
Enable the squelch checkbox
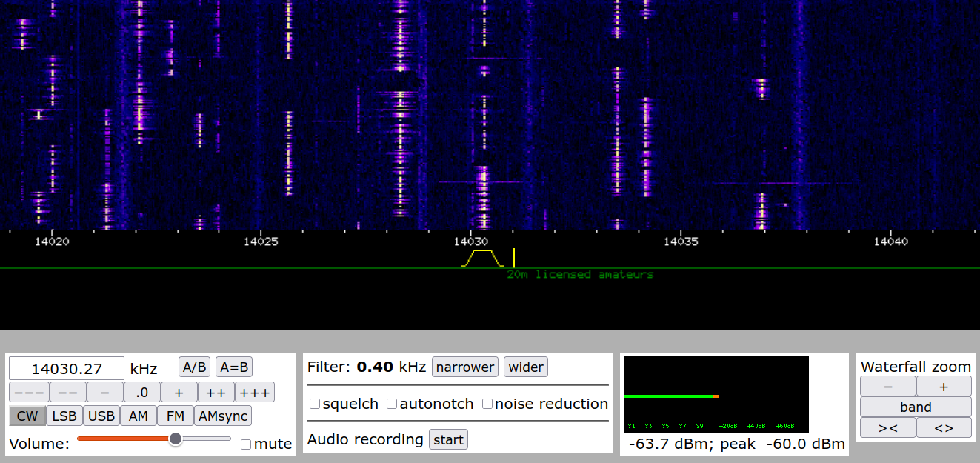coord(315,404)
